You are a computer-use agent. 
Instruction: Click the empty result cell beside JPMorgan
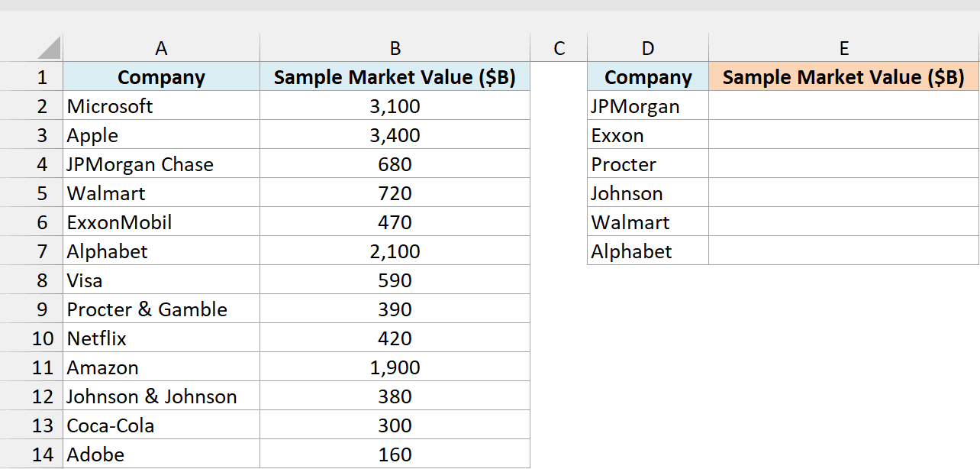[x=843, y=106]
